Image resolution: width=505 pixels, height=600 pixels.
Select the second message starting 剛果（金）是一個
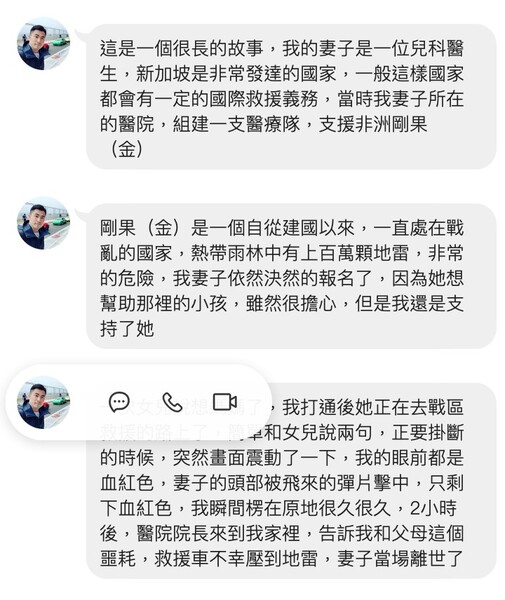point(291,276)
